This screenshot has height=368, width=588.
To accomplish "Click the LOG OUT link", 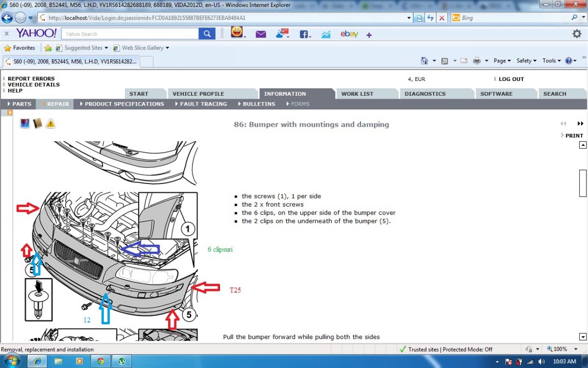I will coord(512,79).
